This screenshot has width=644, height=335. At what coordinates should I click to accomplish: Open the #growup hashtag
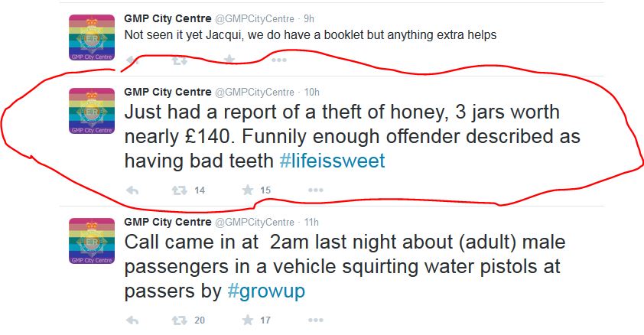coord(266,291)
